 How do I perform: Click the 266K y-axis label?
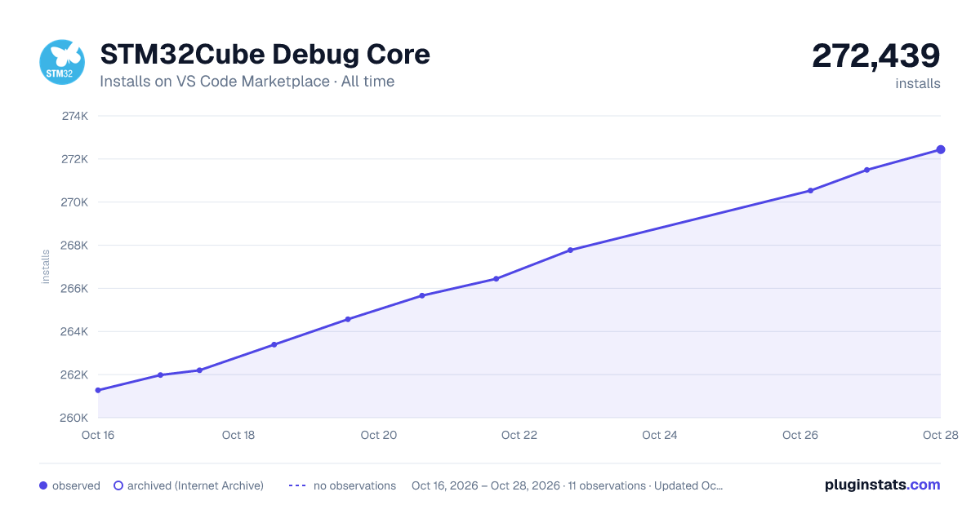(x=75, y=289)
